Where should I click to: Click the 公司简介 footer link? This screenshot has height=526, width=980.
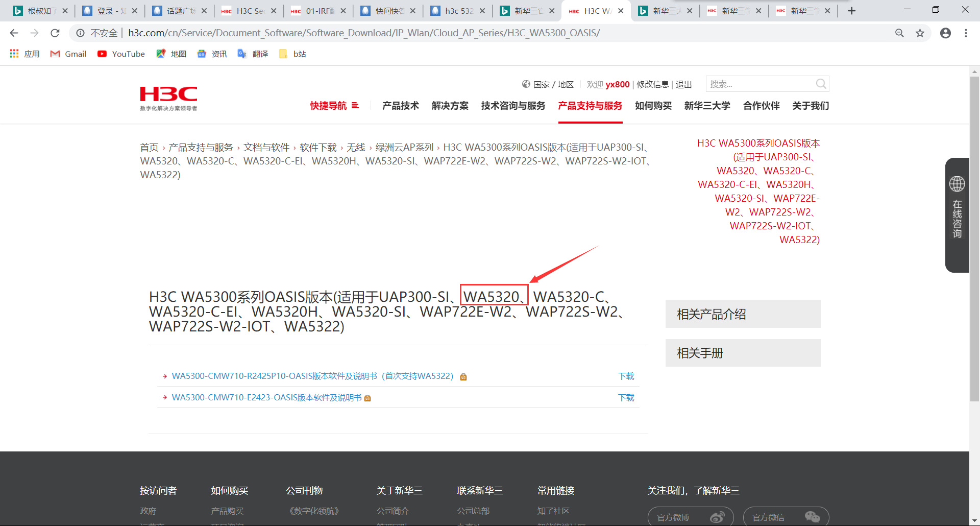coord(393,511)
